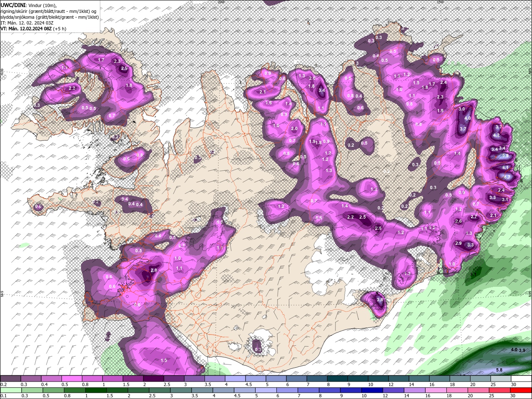Click the '0.1' label in the lower legend row
The height and width of the screenshot is (399, 532).
(3, 395)
